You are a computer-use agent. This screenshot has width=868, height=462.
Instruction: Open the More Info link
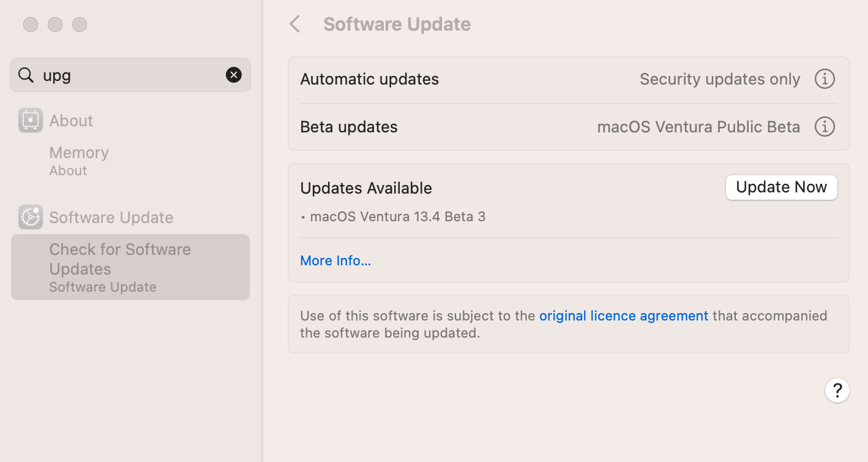pyautogui.click(x=335, y=261)
